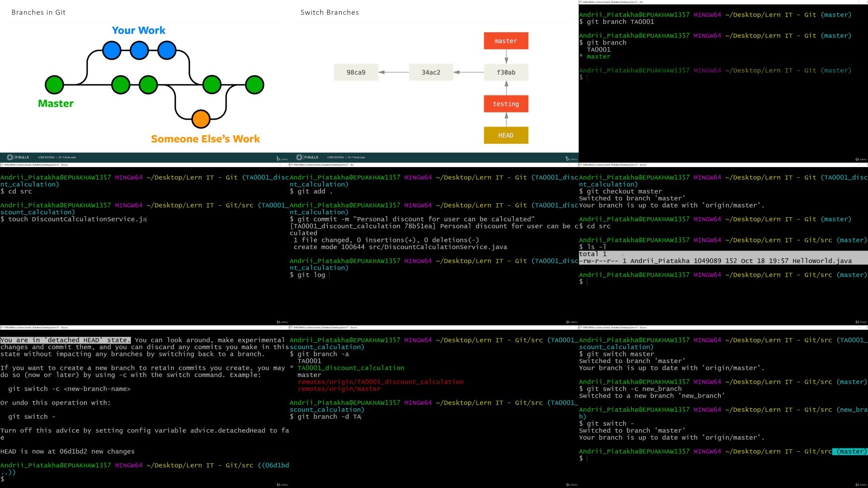Click the highlighted '(master)' prompt label
Screen dimensions: 868x488
pyautogui.click(x=850, y=451)
